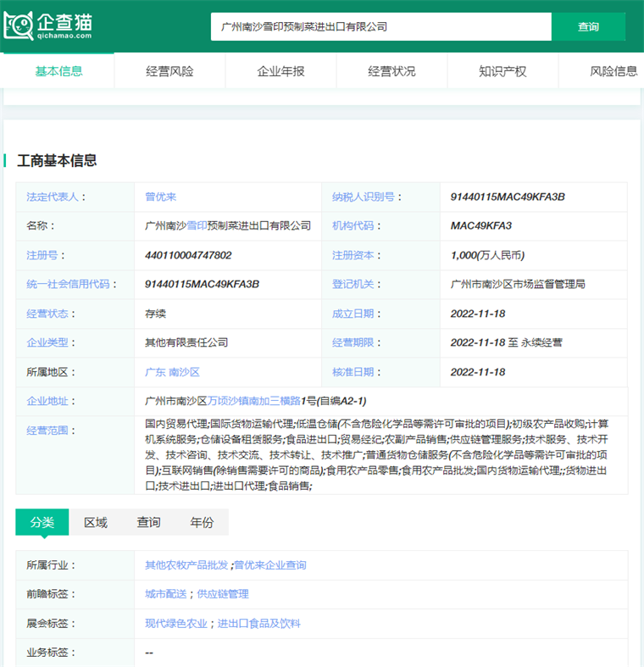Click the organization code MAC49KFA3
This screenshot has height=667, width=644.
pos(481,225)
